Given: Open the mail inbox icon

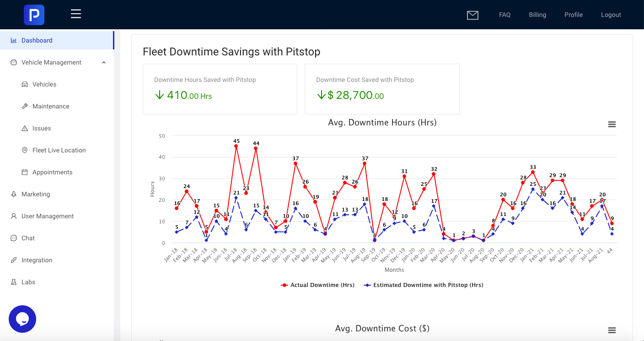Looking at the screenshot, I should 472,15.
